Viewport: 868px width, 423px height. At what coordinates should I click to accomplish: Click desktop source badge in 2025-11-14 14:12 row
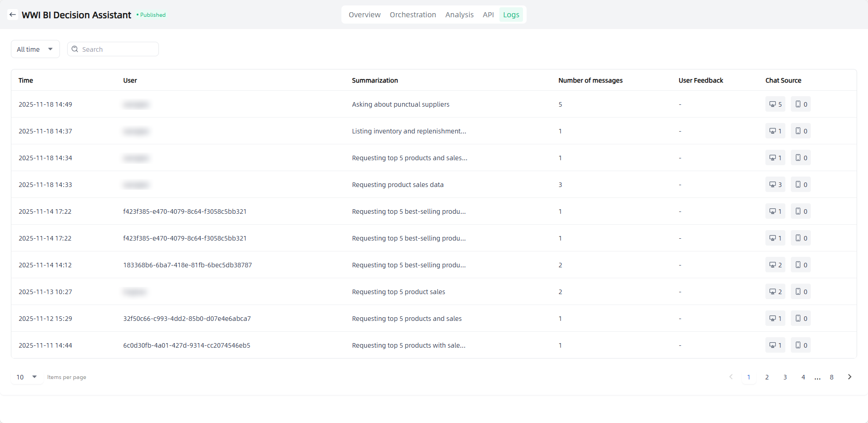coord(775,265)
